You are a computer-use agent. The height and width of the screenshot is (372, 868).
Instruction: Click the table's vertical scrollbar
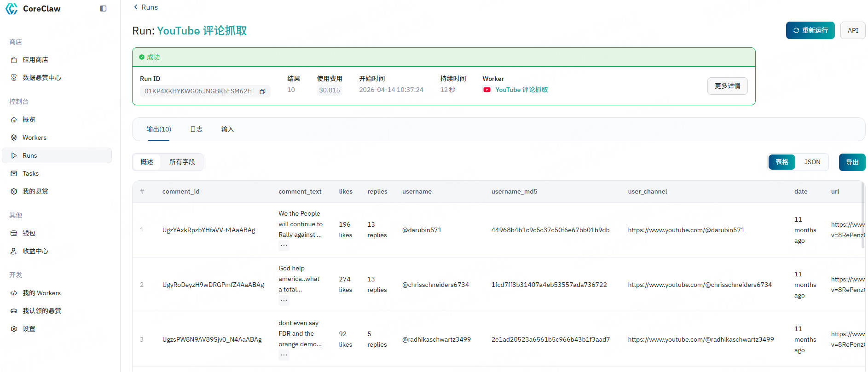click(863, 216)
